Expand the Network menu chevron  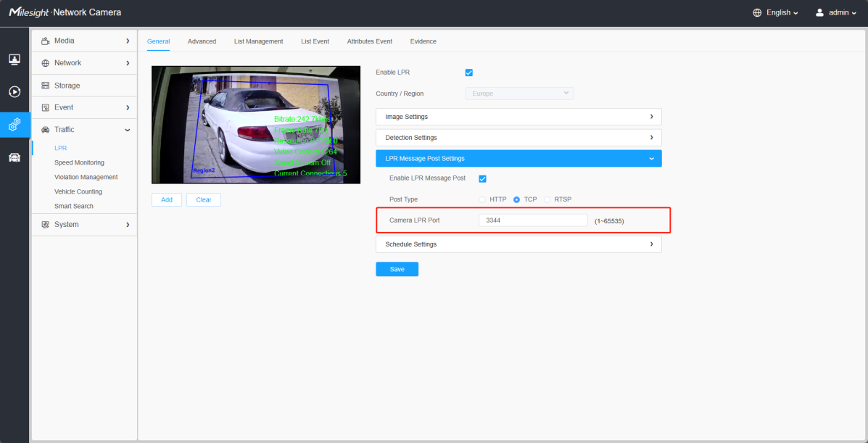point(128,63)
